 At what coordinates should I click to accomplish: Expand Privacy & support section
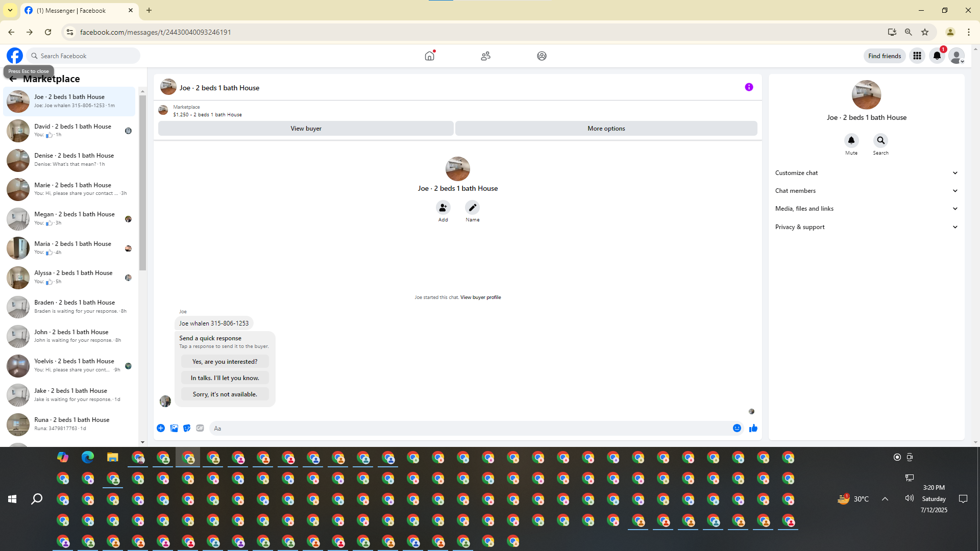[x=866, y=227]
